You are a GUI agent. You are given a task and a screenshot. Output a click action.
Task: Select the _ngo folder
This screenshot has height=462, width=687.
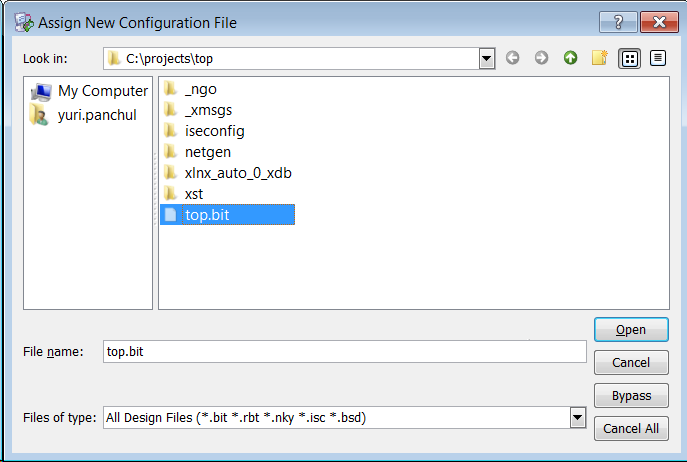(200, 89)
